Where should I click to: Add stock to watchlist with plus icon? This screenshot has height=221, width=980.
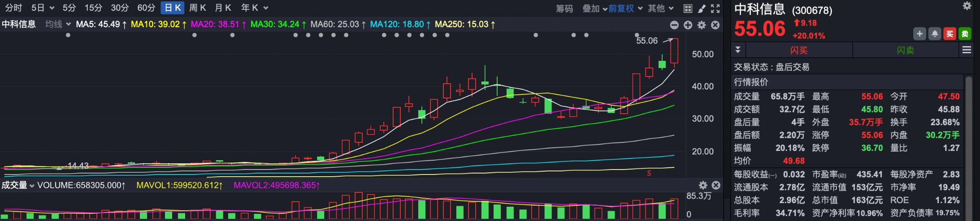pyautogui.click(x=919, y=34)
